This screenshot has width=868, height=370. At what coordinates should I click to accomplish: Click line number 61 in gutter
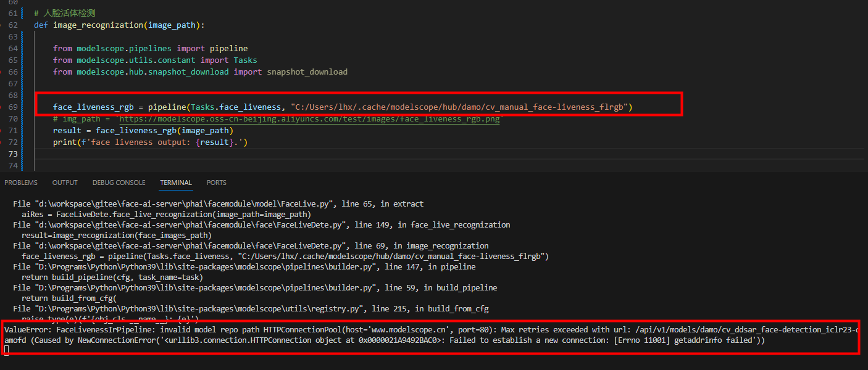click(x=13, y=13)
